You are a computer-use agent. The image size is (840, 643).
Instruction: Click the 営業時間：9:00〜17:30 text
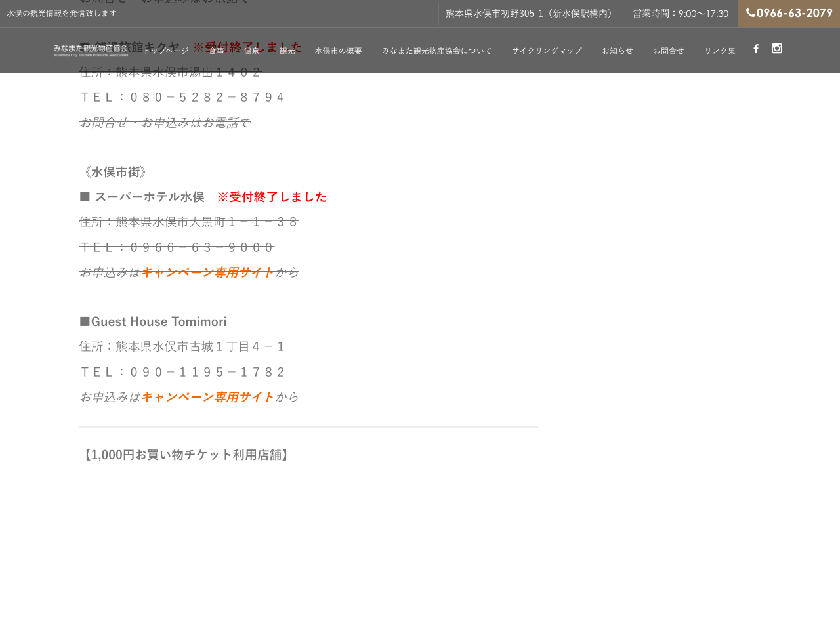point(681,13)
